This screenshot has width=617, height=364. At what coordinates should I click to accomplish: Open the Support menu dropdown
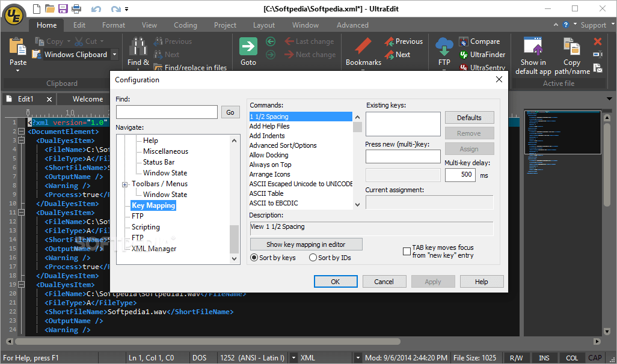coord(613,25)
